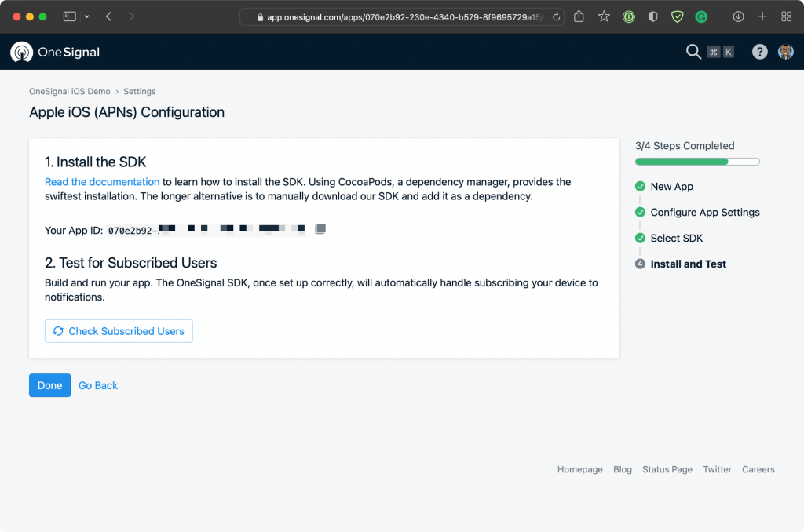The height and width of the screenshot is (532, 804).
Task: Click the blue Done button
Action: point(49,385)
